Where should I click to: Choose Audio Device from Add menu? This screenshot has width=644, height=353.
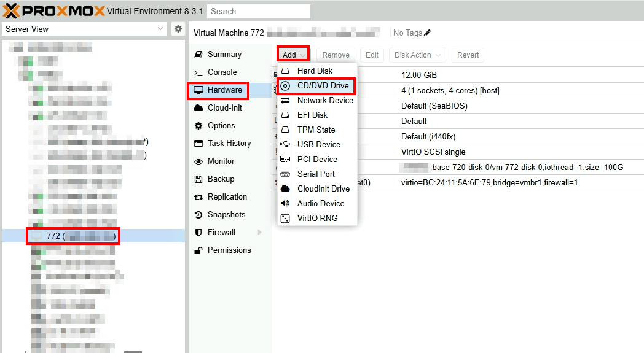pos(317,204)
